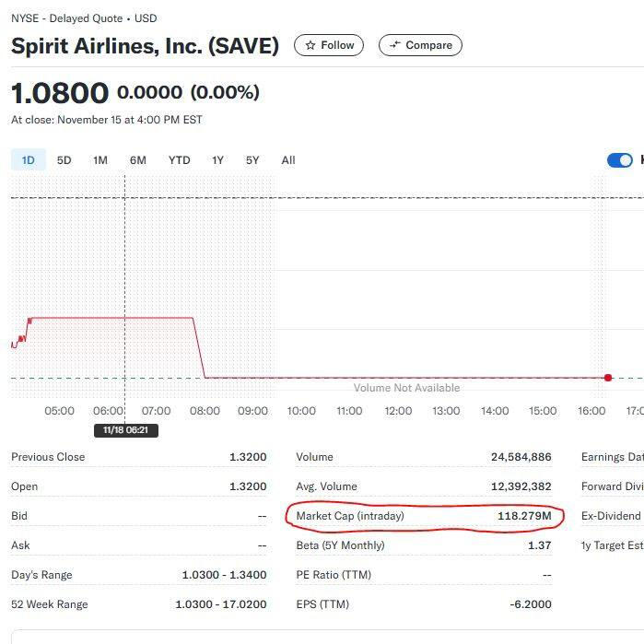The height and width of the screenshot is (644, 644).
Task: Select the All range tab
Action: 288,160
